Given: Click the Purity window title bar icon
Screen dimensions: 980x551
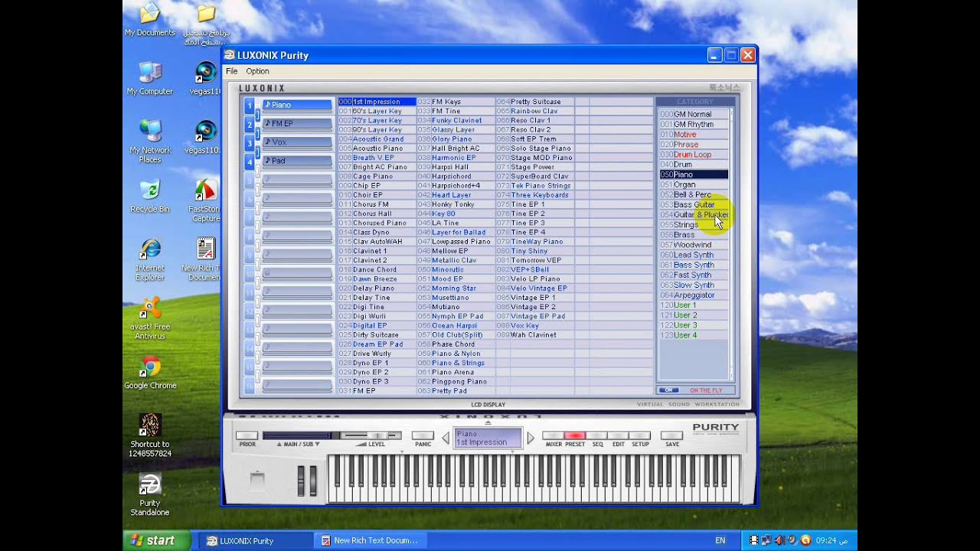Looking at the screenshot, I should tap(230, 55).
